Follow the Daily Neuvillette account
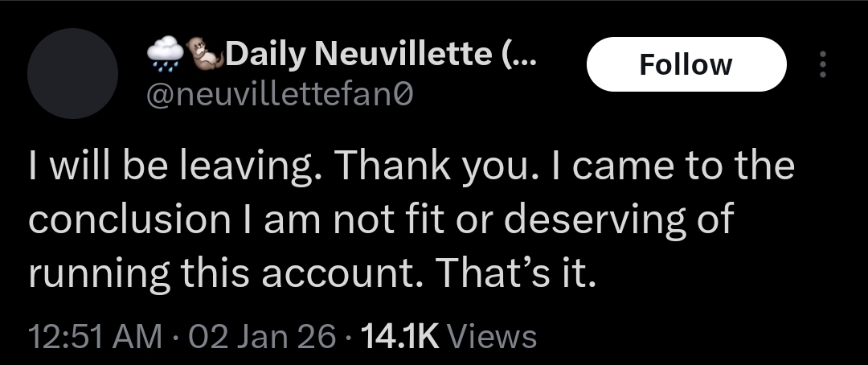868x365 pixels. click(686, 64)
